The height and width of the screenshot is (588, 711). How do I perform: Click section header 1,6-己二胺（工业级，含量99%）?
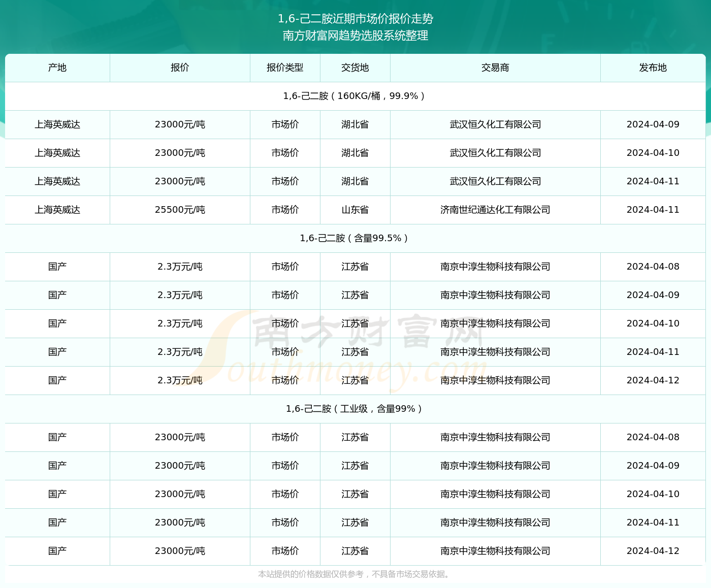(355, 409)
